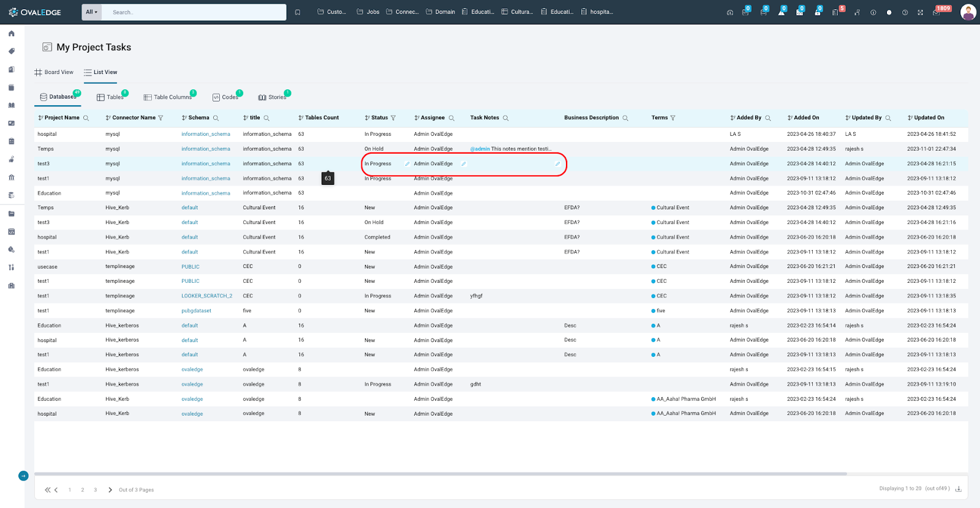
Task: Open the Connec... bookmark in top bar
Action: coord(402,12)
